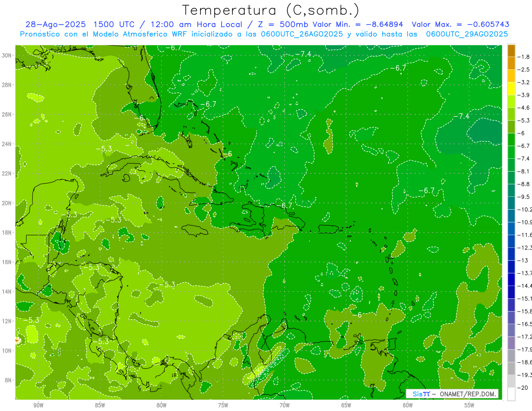
Task: Click the "8N" latitude axis label
Action: coord(8,380)
